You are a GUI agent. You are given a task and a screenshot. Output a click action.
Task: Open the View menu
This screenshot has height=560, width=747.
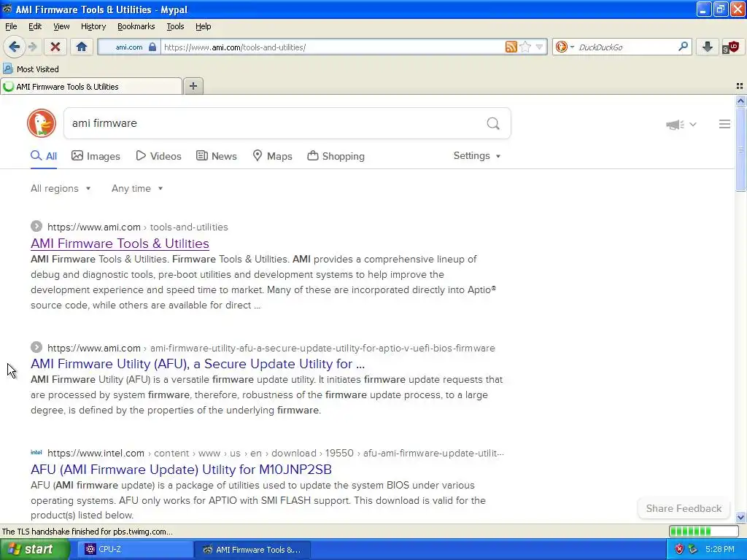tap(61, 26)
